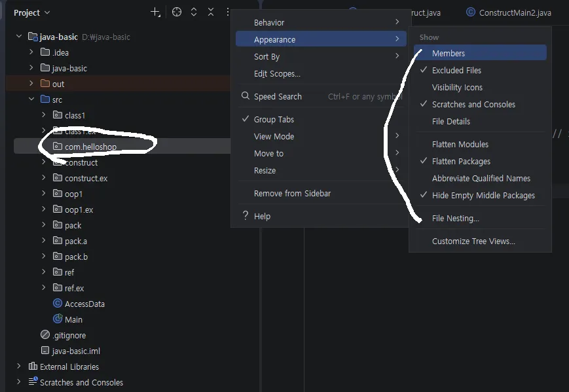Select Speed Search menu item
Viewport: 569px width, 392px height.
click(x=321, y=96)
